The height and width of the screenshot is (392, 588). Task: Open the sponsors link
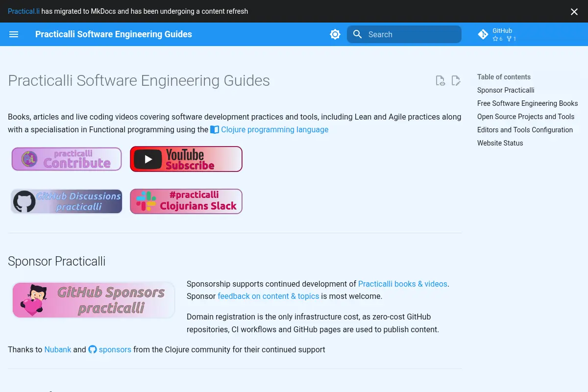(115, 349)
